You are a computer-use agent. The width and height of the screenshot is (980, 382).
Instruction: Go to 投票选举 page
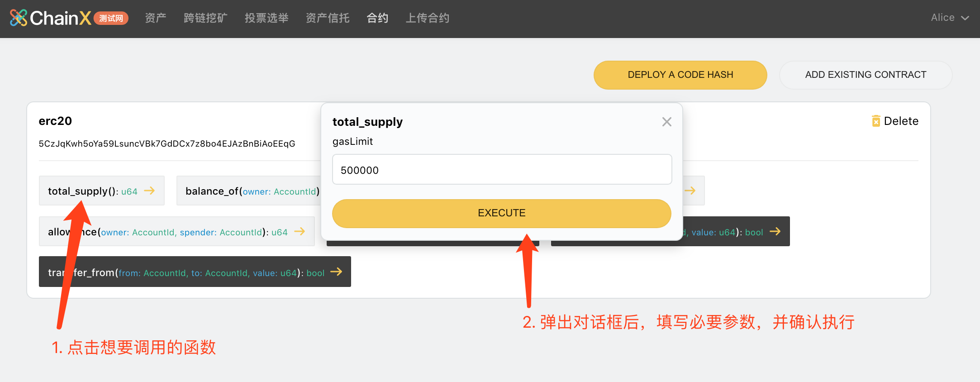point(266,18)
